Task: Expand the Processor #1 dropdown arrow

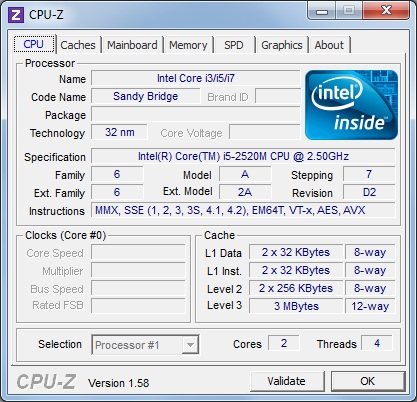Action: [190, 345]
